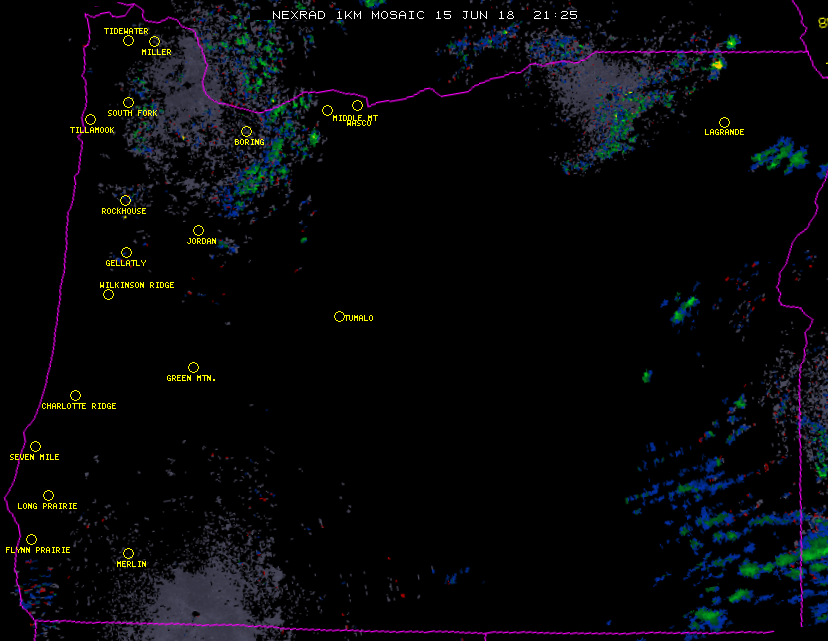Click the SOUTH FORK station circle
This screenshot has height=641, width=828.
(128, 103)
